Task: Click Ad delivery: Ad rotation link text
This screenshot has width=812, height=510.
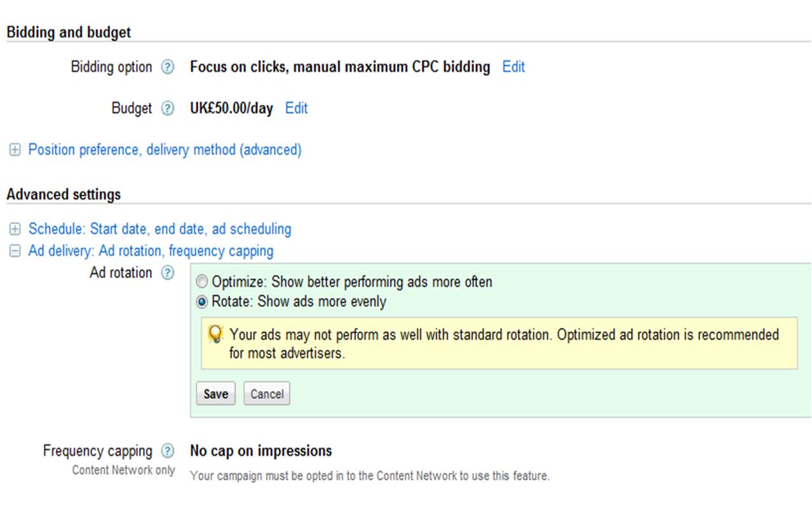Action: point(151,251)
